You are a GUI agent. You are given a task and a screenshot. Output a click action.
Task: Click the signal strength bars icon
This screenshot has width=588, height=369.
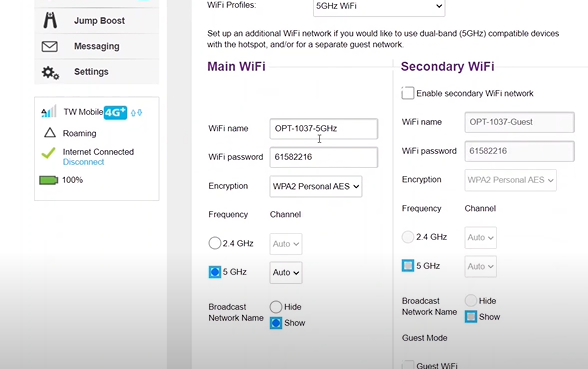pyautogui.click(x=49, y=111)
